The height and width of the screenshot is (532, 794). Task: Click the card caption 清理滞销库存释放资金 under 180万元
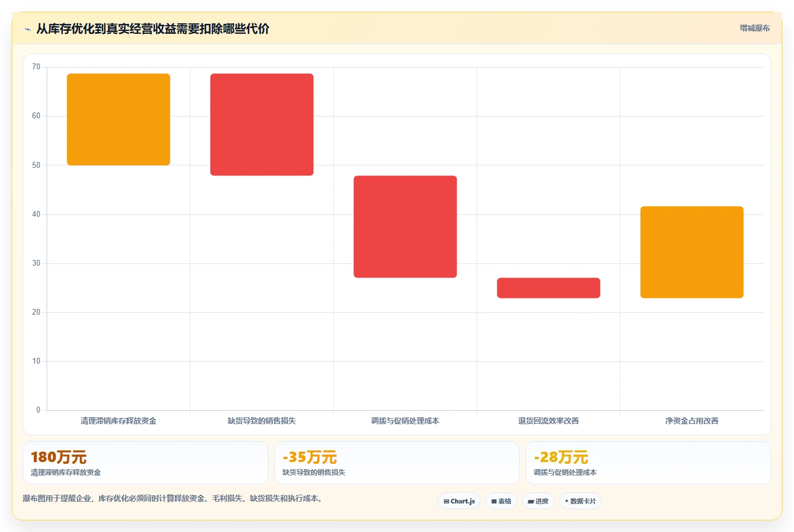pos(66,473)
